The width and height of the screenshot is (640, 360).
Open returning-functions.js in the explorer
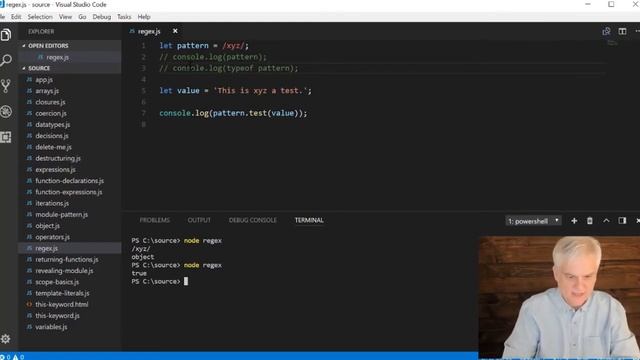(67, 259)
